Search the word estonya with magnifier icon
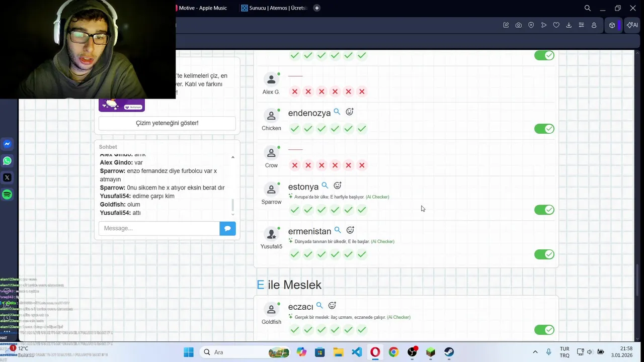 325,186
